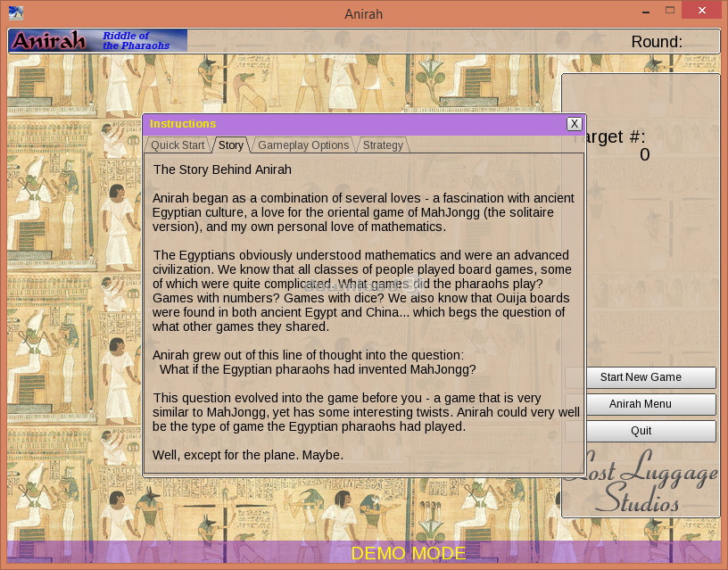Viewport: 728px width, 570px height.
Task: Open the Gameplay Options tab
Action: click(303, 145)
